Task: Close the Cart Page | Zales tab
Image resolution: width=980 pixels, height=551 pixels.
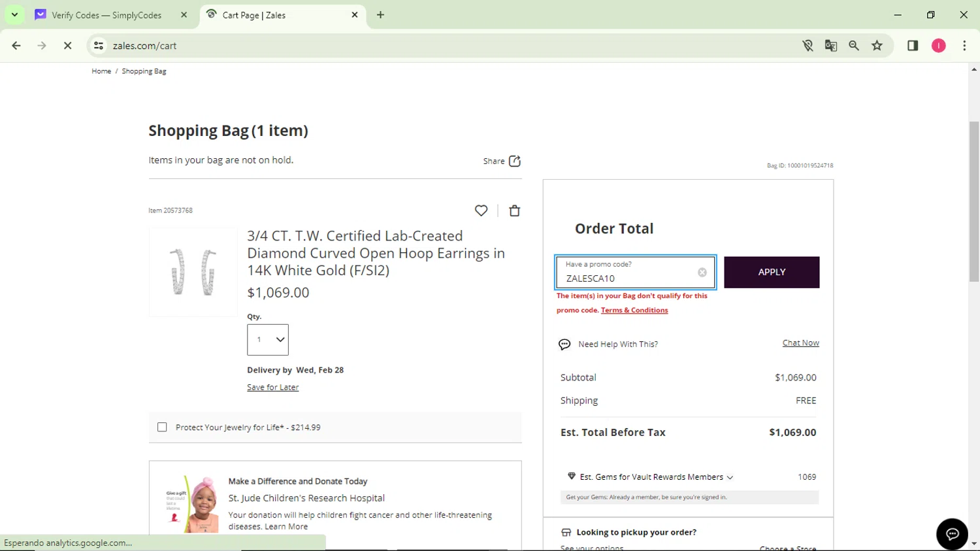Action: pyautogui.click(x=355, y=14)
